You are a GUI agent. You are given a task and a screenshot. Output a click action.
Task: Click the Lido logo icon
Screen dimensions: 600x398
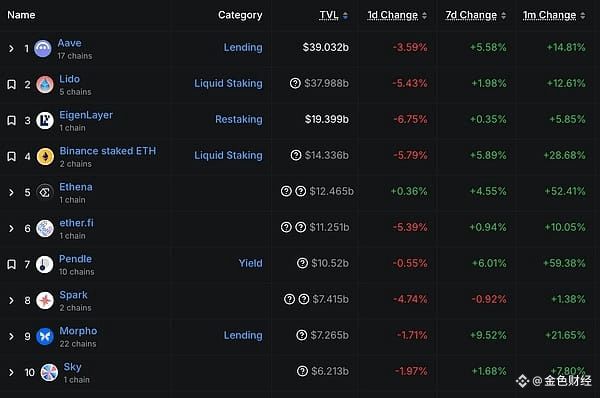(x=45, y=84)
